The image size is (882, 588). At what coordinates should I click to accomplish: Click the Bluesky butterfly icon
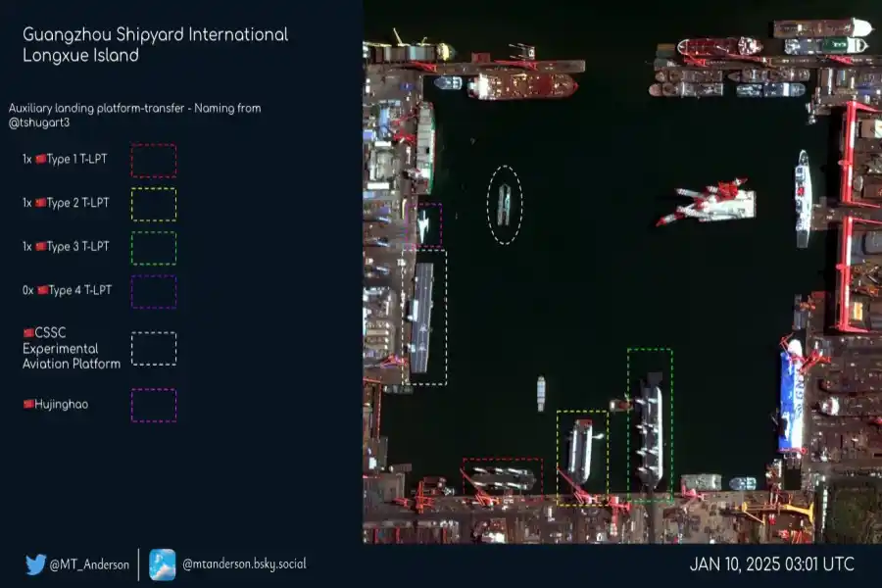tap(163, 564)
